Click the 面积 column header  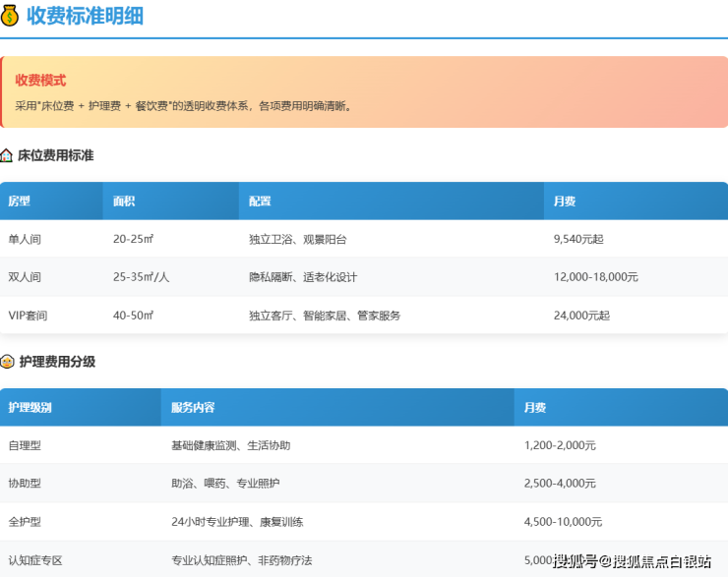coord(124,201)
